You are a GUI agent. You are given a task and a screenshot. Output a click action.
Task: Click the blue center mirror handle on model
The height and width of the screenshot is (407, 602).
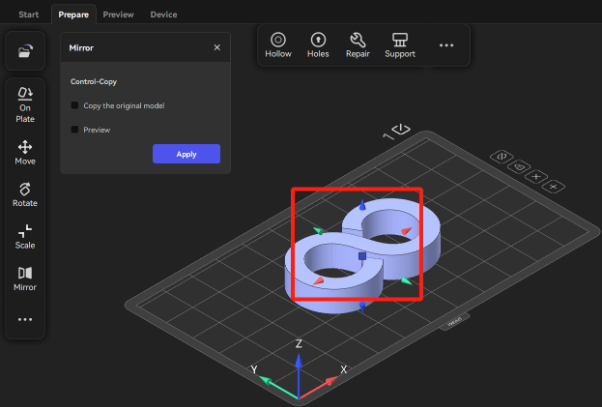[x=361, y=257]
